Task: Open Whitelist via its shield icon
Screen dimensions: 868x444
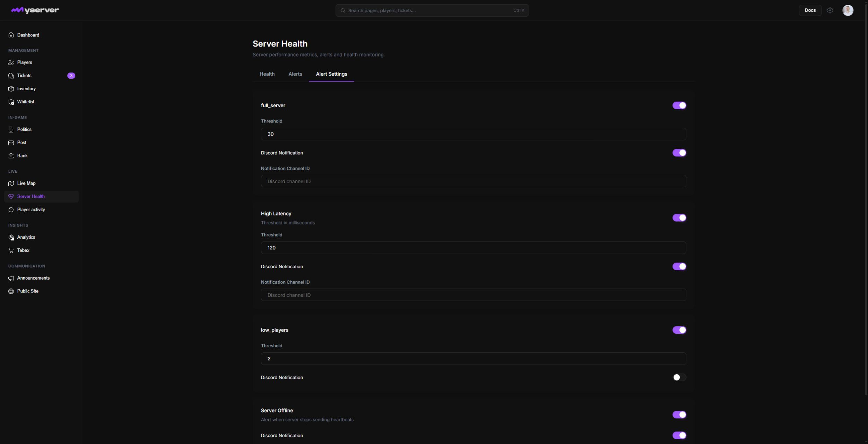Action: point(11,102)
